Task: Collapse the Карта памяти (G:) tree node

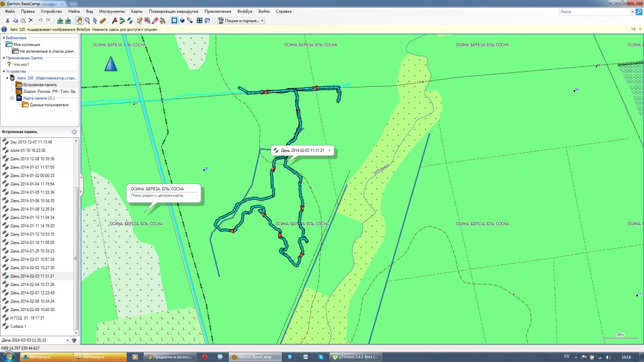Action: click(12, 98)
